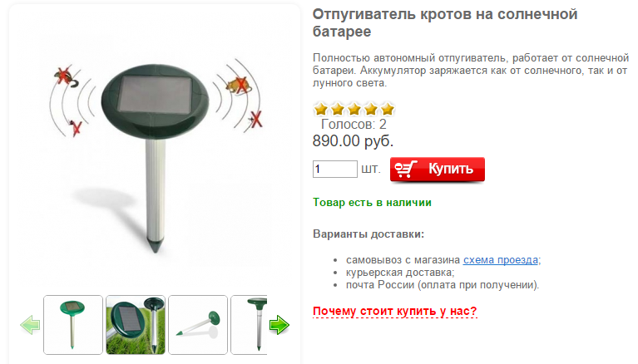Click the Товар есть в наличии status text
This screenshot has width=638, height=364.
(372, 203)
